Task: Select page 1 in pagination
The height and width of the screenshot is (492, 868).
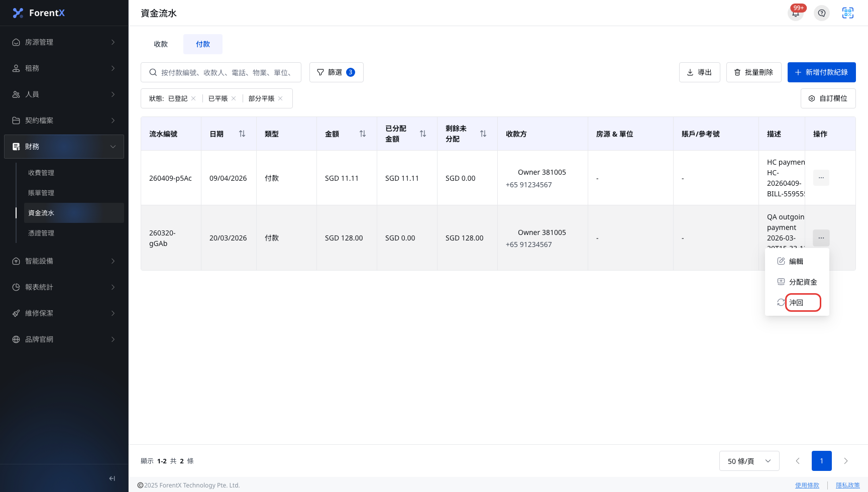Action: coord(822,461)
